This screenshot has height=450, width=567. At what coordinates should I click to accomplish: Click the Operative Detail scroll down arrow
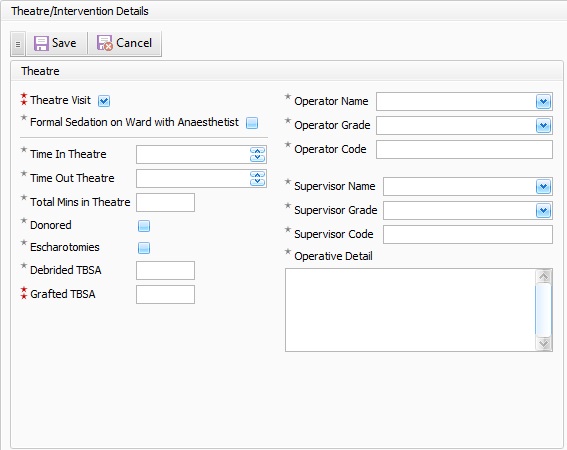click(x=543, y=343)
